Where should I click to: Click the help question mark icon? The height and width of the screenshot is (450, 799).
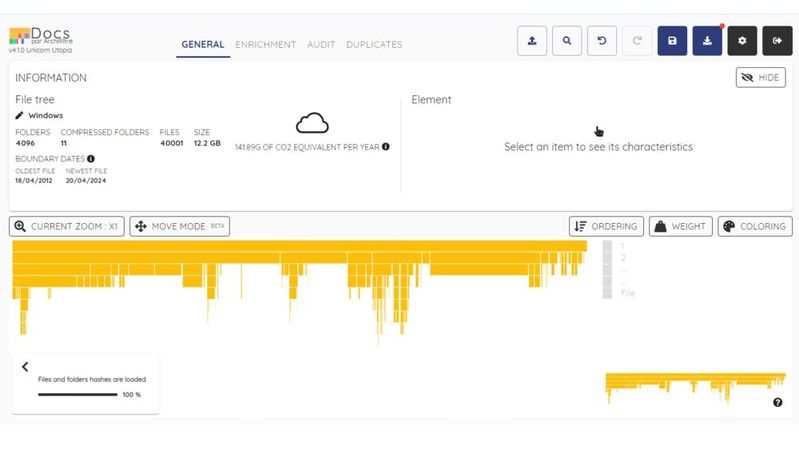(778, 402)
